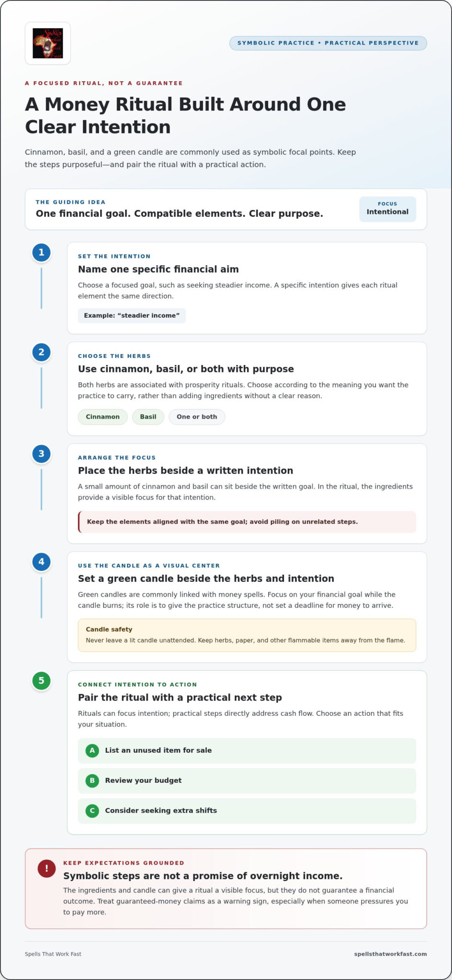Click the Symbolic Practice header pill
Image resolution: width=452 pixels, height=980 pixels.
(328, 43)
